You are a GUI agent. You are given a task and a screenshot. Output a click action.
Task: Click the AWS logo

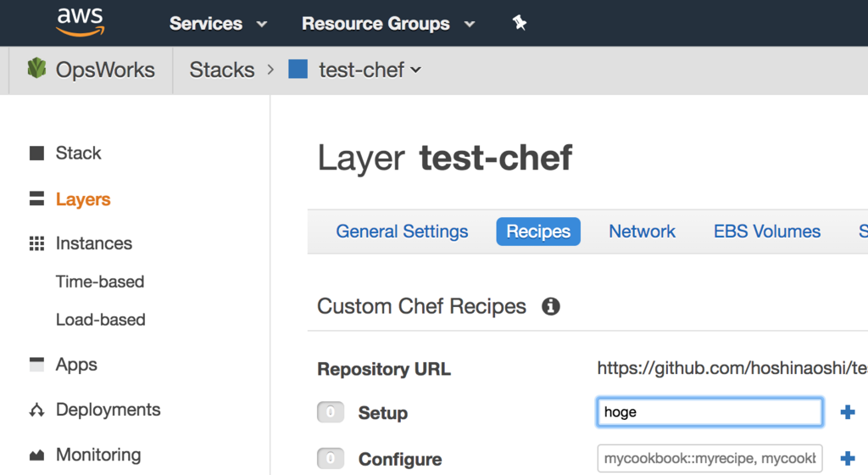(81, 22)
